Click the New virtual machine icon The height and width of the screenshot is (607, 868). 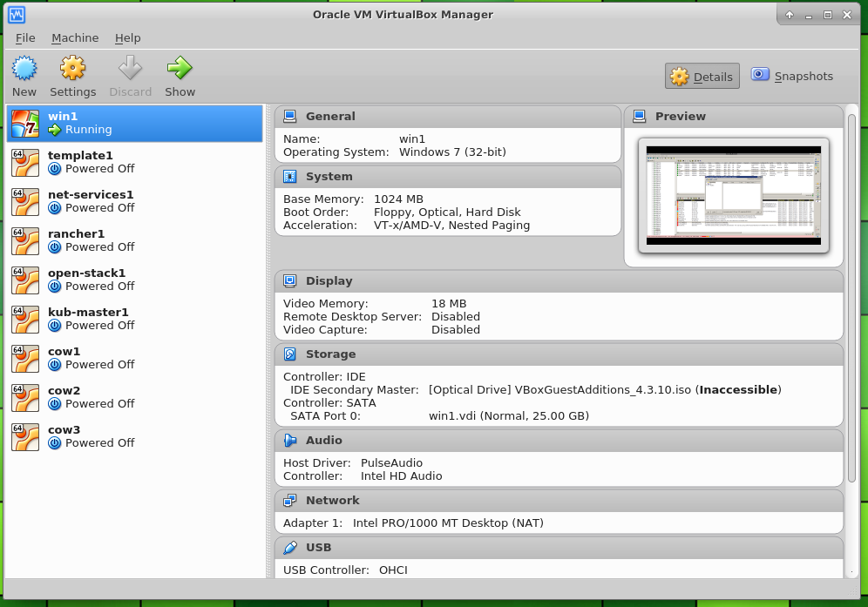click(x=24, y=68)
